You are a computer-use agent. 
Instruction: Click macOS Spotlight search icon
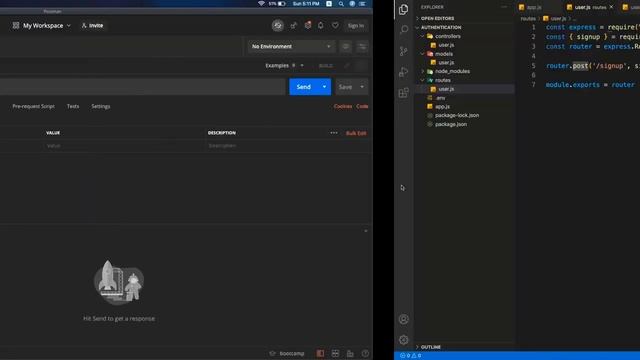341,4
